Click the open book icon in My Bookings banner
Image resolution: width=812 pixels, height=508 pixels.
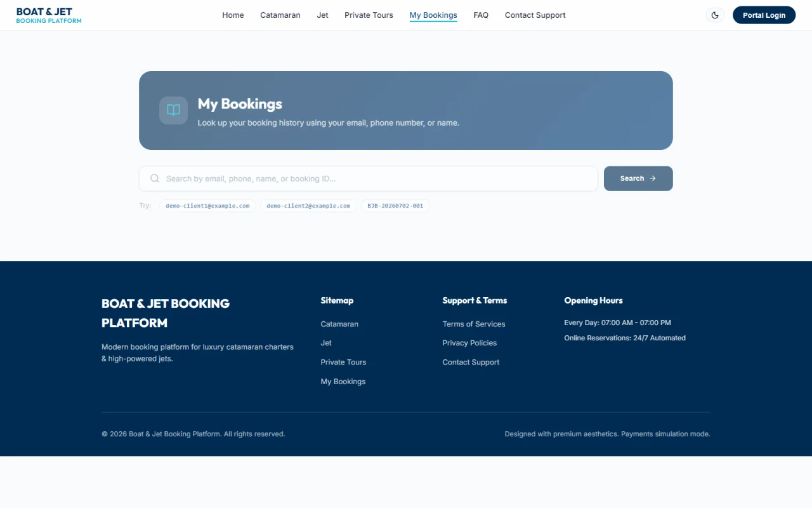pos(173,110)
